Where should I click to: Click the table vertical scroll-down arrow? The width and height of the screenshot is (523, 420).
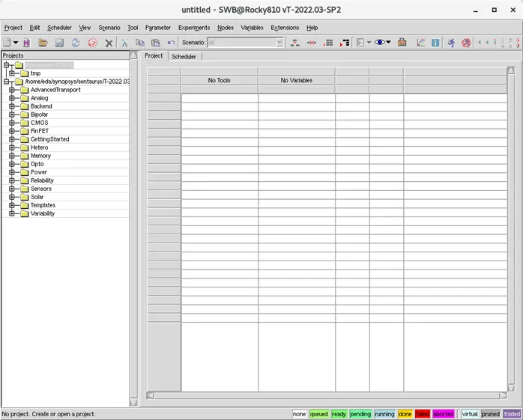pyautogui.click(x=511, y=388)
